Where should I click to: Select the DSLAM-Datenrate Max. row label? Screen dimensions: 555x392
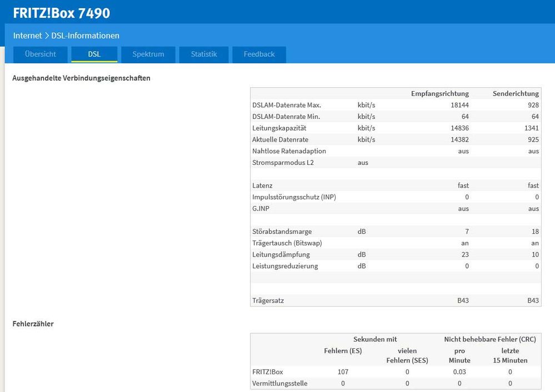[287, 105]
